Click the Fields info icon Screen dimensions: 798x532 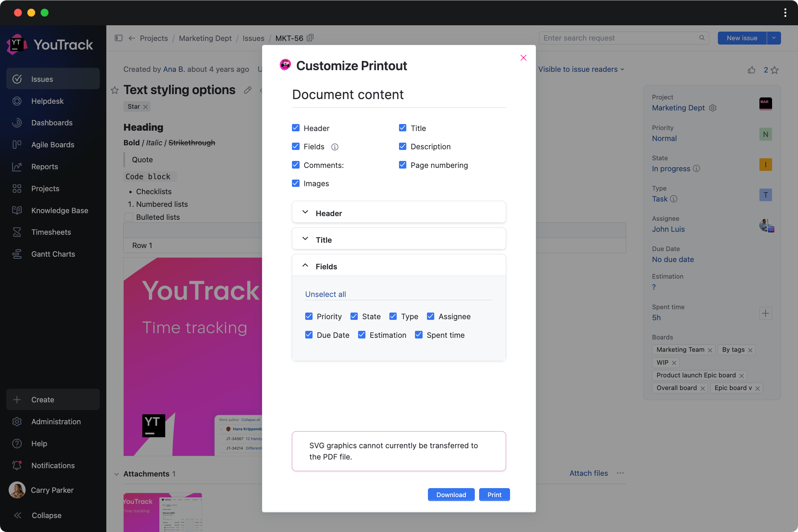click(x=334, y=147)
